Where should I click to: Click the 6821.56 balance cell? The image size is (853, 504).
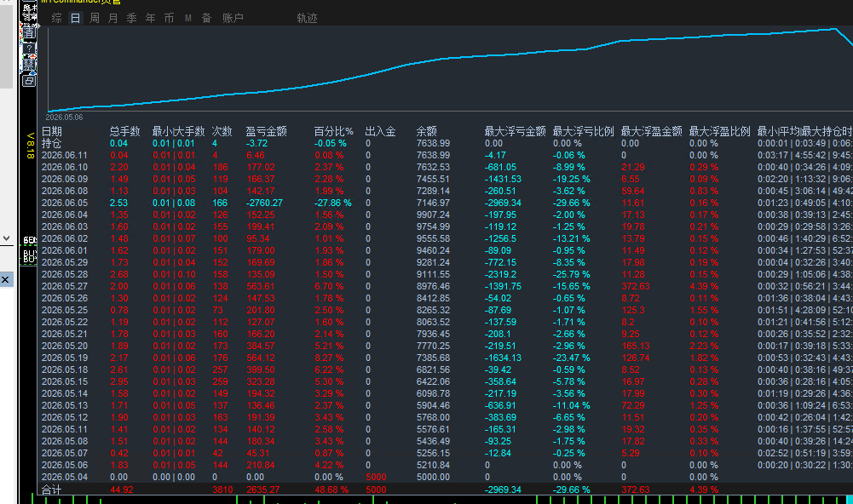click(433, 369)
